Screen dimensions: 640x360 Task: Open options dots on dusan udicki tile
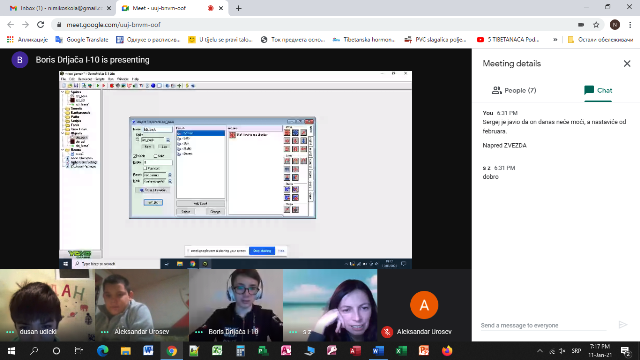[x=10, y=332]
